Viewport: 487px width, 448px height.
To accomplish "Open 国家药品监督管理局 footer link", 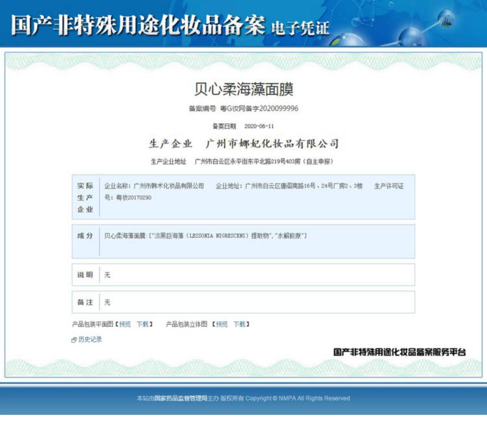I will (x=181, y=398).
